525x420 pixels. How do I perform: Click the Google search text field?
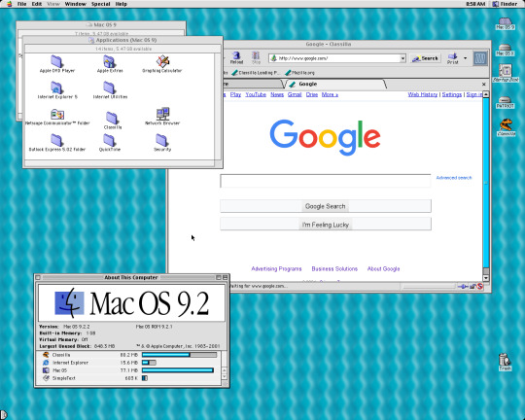(325, 181)
